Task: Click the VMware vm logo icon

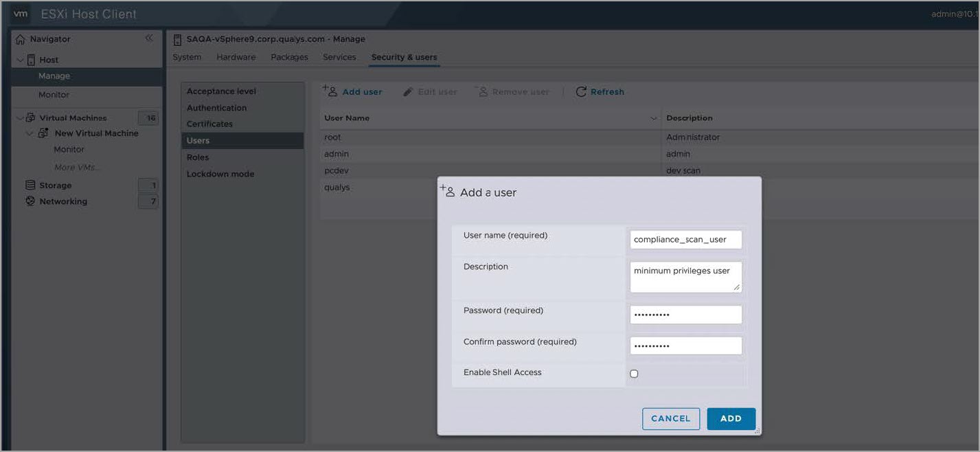Action: pos(21,14)
